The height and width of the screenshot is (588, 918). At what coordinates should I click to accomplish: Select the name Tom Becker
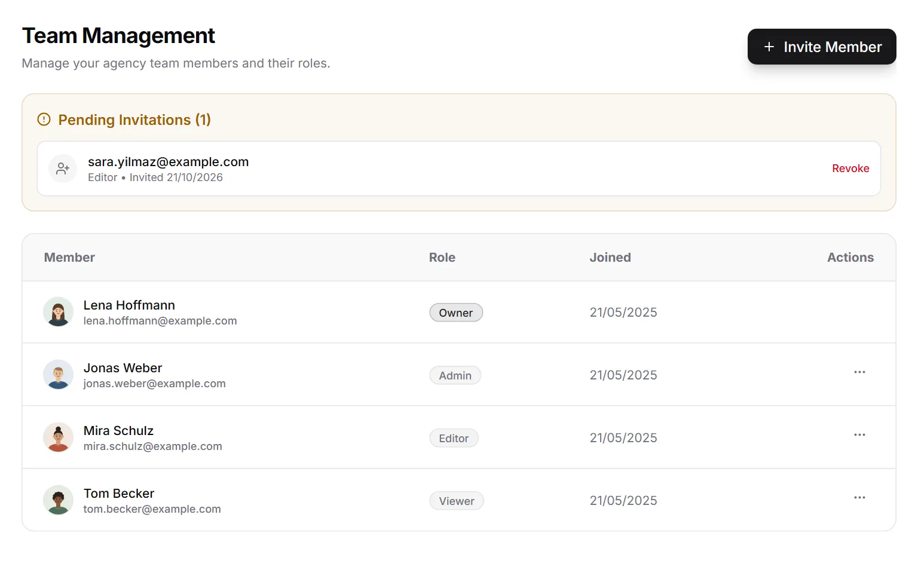119,494
